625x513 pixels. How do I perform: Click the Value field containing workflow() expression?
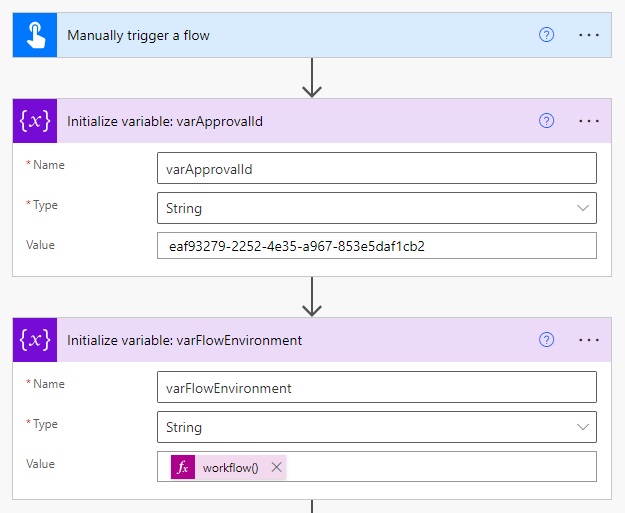click(x=377, y=466)
